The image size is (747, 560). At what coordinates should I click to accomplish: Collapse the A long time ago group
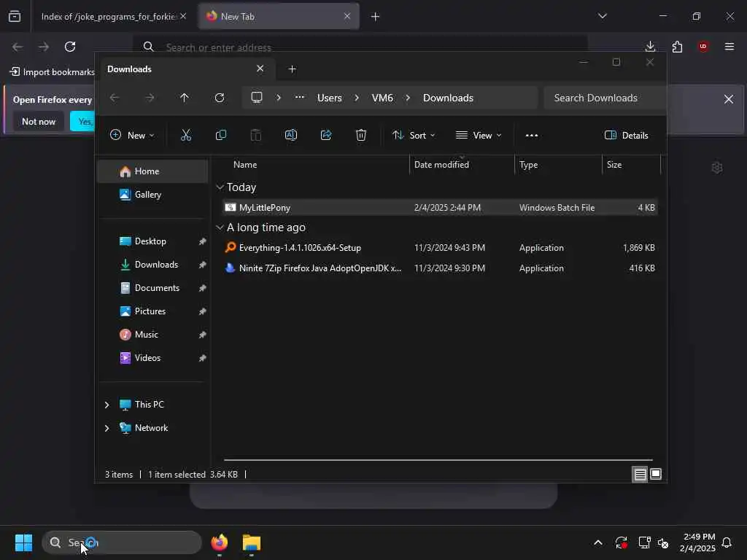click(x=220, y=227)
